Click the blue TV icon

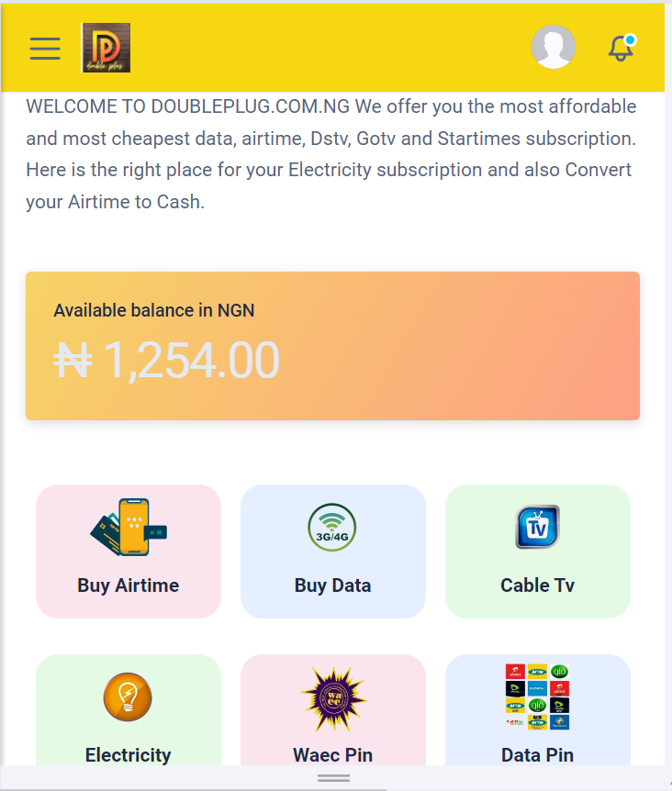[x=537, y=527]
